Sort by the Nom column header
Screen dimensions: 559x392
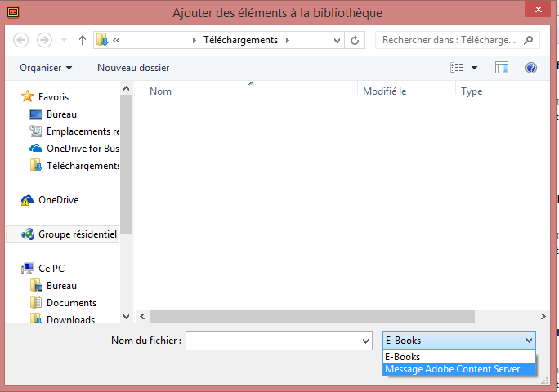tap(160, 91)
